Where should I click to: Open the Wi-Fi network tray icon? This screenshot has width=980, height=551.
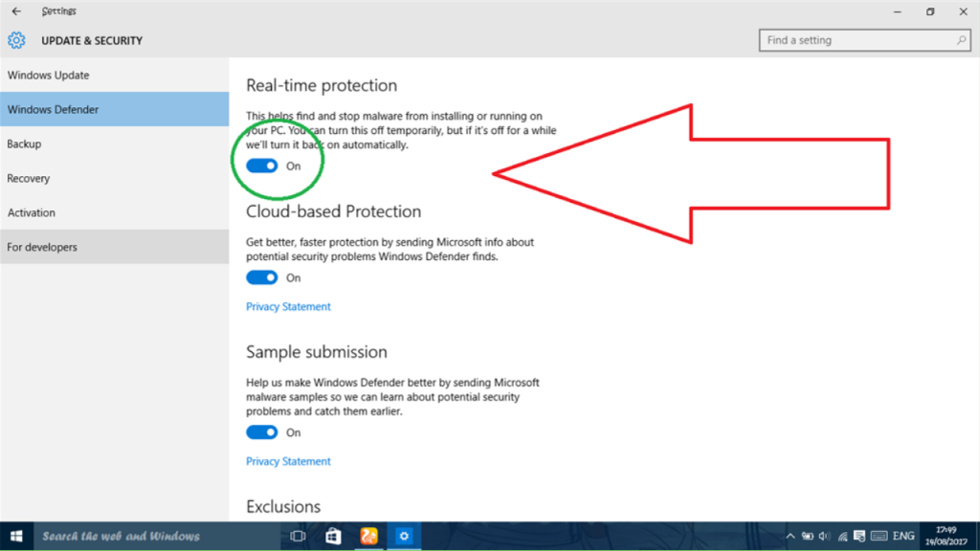pos(842,536)
